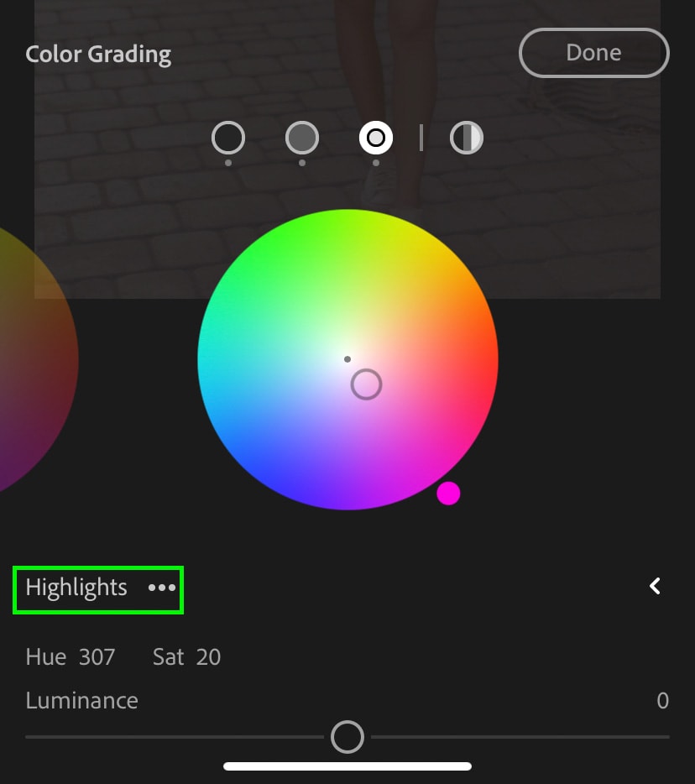Image resolution: width=695 pixels, height=784 pixels.
Task: Click the center dot of the color wheel
Action: pyautogui.click(x=347, y=359)
